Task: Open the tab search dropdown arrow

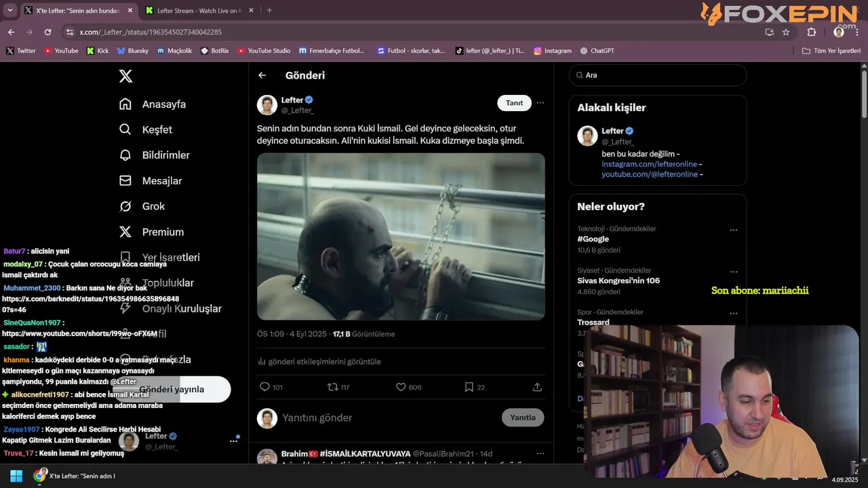Action: (x=9, y=10)
